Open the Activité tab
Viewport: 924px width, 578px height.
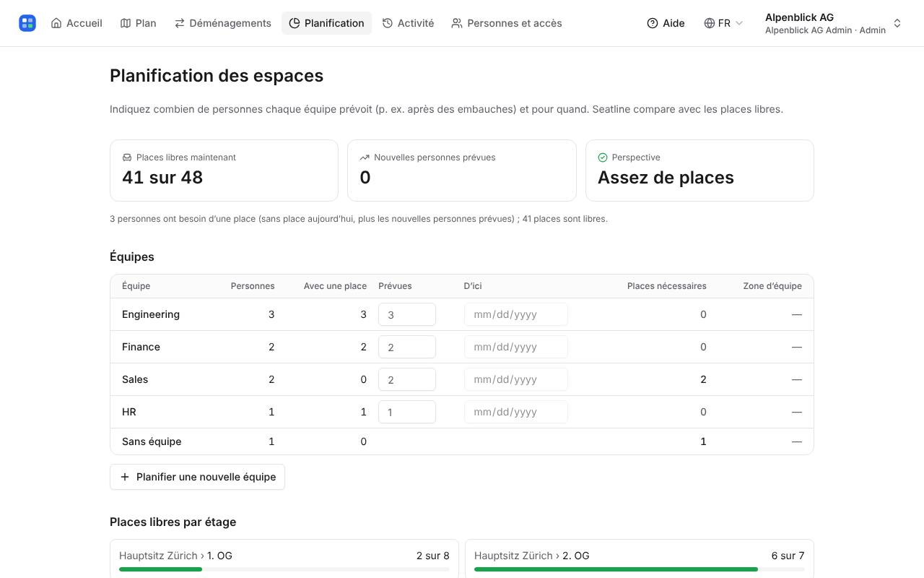[408, 23]
